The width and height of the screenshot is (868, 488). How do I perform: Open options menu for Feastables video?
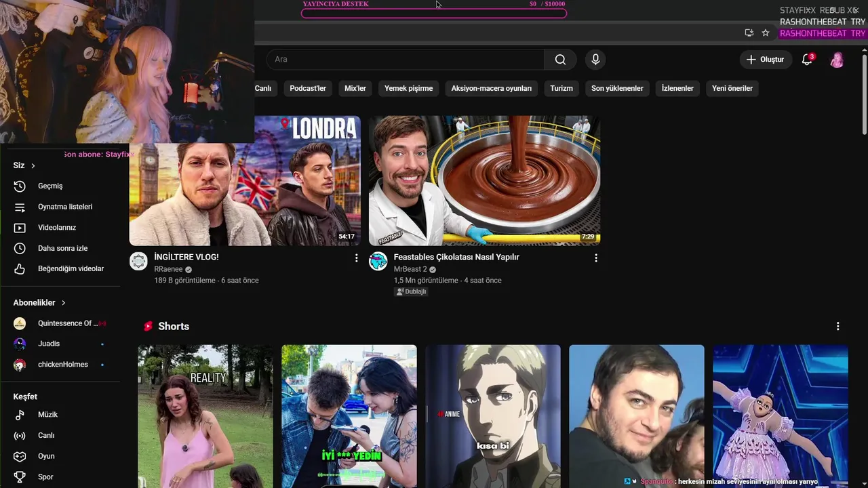click(x=596, y=258)
